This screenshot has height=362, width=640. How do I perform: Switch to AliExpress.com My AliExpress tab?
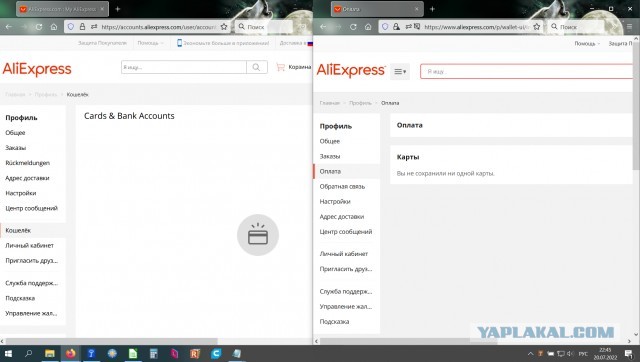pyautogui.click(x=62, y=9)
